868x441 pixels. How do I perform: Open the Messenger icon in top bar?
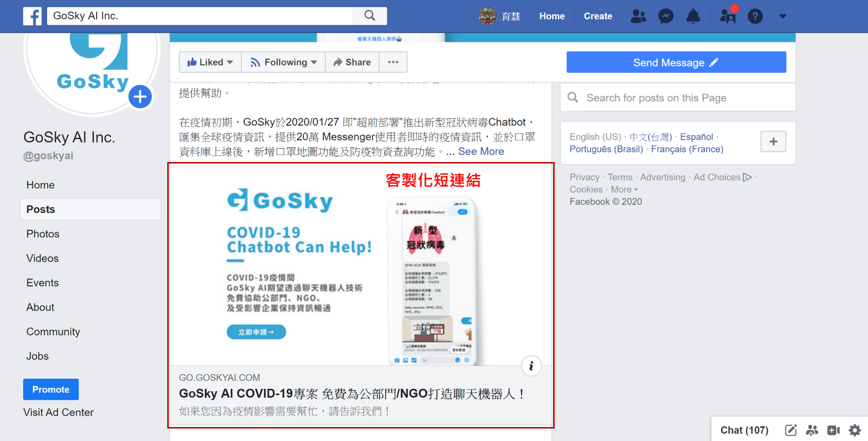click(x=666, y=16)
